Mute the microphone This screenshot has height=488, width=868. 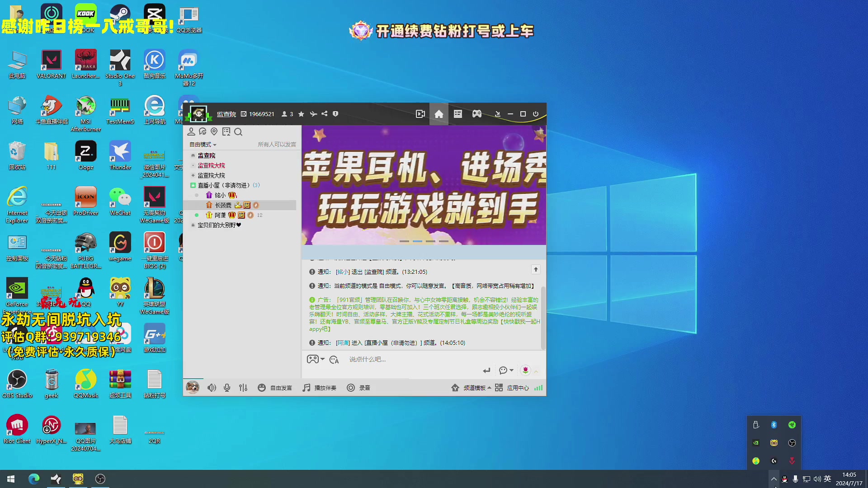pos(227,387)
